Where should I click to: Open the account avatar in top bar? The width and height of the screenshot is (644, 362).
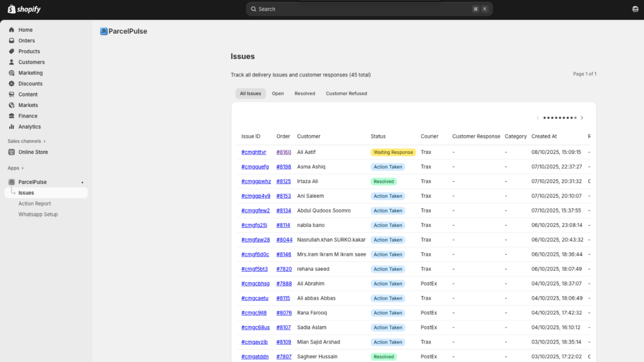pyautogui.click(x=635, y=9)
